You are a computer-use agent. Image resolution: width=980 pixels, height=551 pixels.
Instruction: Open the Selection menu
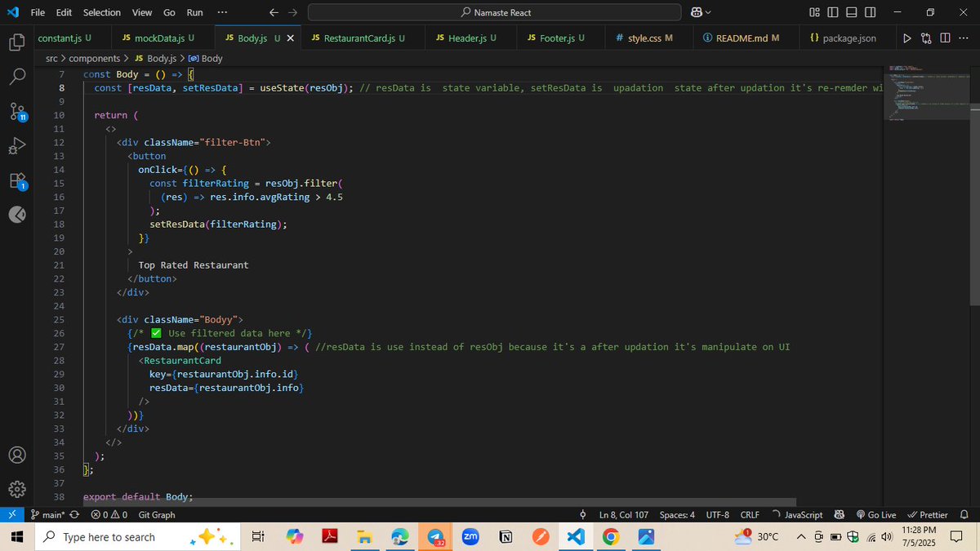click(101, 12)
